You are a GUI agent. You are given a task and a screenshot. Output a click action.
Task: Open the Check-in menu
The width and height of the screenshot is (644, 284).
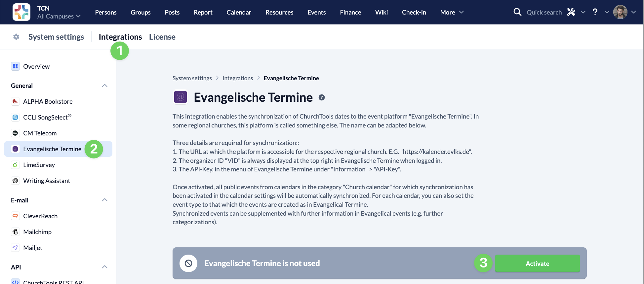414,12
